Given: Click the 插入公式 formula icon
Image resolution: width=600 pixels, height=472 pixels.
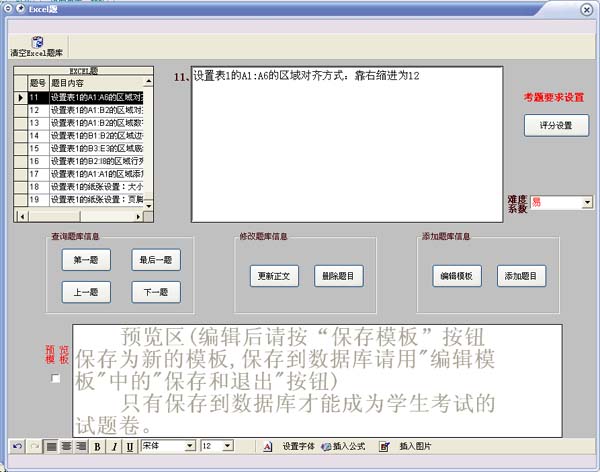Looking at the screenshot, I should 326,446.
